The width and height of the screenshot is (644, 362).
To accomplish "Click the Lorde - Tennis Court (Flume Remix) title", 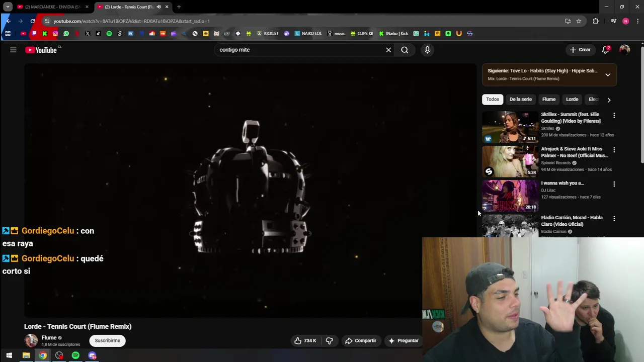I will [x=78, y=326].
